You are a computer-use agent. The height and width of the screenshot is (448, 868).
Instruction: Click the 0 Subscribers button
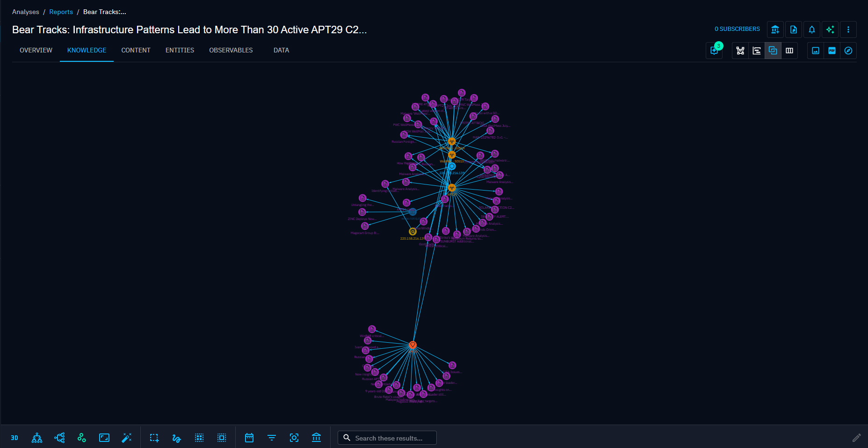coord(737,29)
